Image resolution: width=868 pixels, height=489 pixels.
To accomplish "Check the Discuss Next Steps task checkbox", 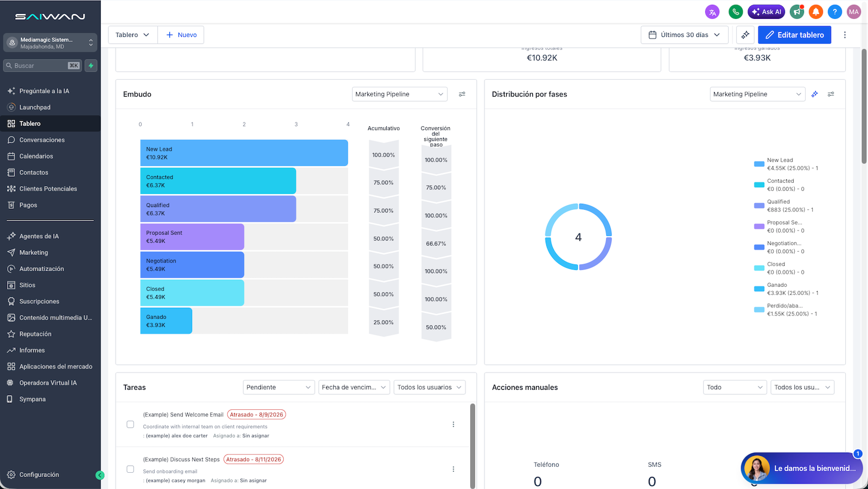I will [130, 469].
